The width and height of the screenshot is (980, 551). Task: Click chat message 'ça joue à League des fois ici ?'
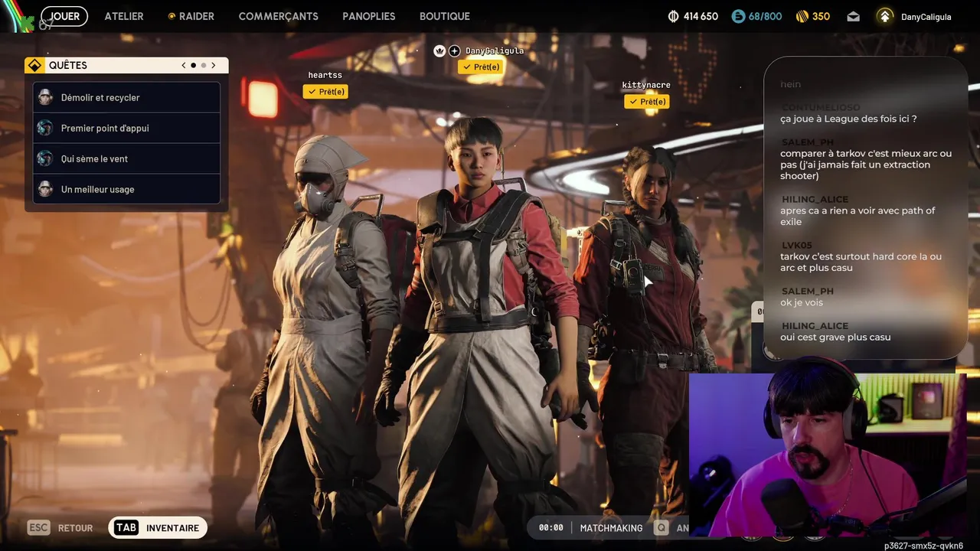click(x=848, y=119)
